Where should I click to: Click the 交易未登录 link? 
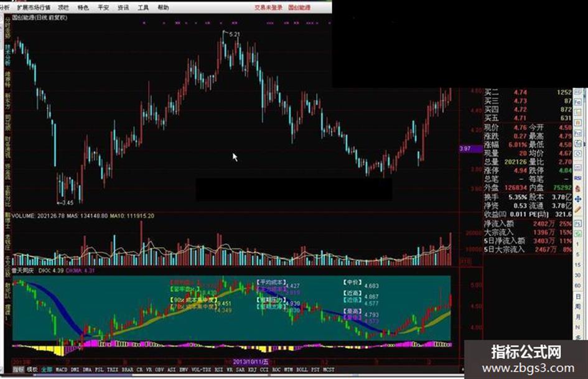pyautogui.click(x=268, y=7)
